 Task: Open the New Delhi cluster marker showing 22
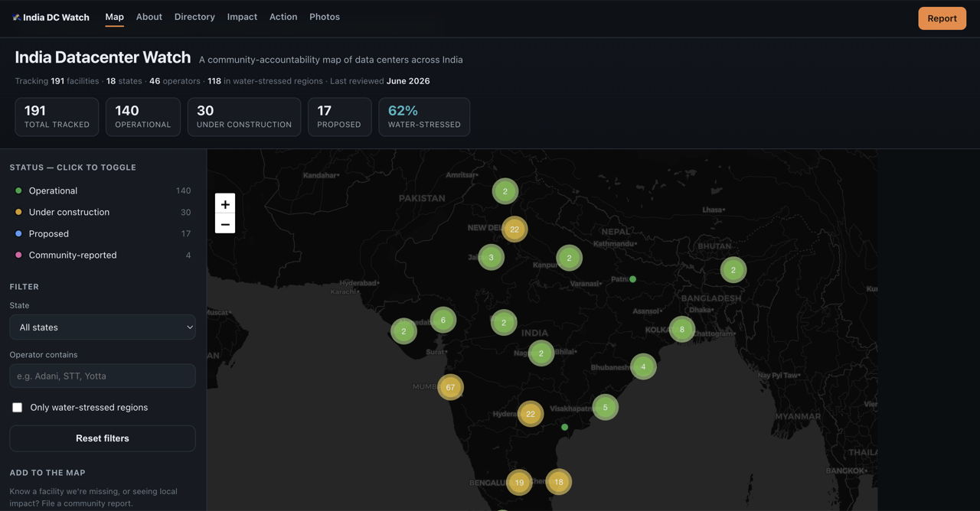tap(514, 229)
